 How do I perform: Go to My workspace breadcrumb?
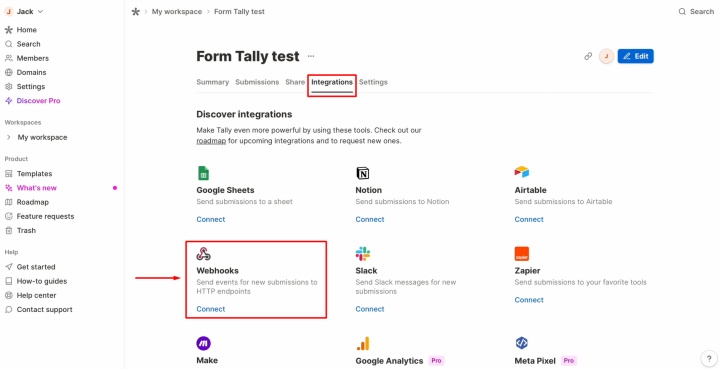177,12
